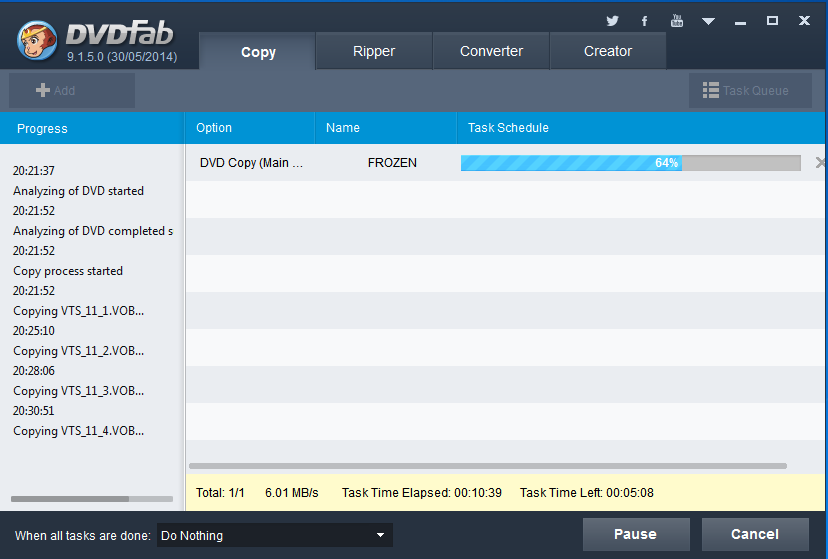Screen dimensions: 828x559
Task: Click the Option column header
Action: point(250,128)
